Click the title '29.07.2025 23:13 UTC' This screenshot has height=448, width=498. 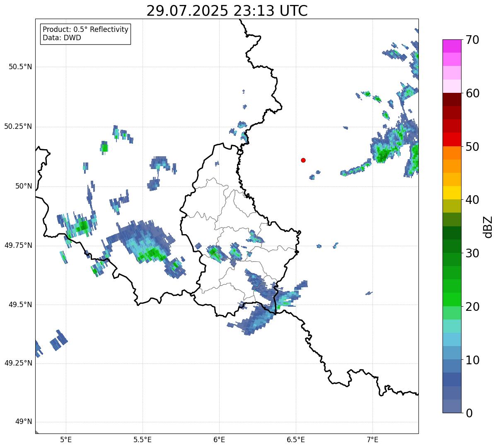coord(227,11)
